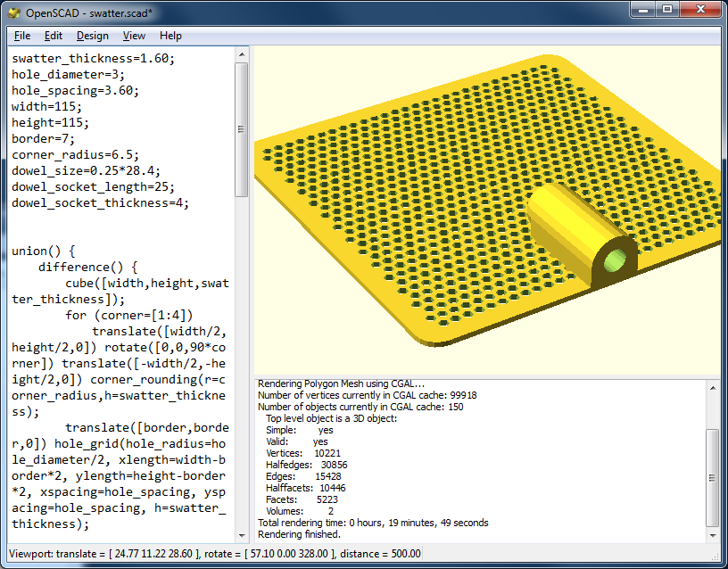728x569 pixels.
Task: Click the 'Rendering finished.' console line
Action: [300, 534]
